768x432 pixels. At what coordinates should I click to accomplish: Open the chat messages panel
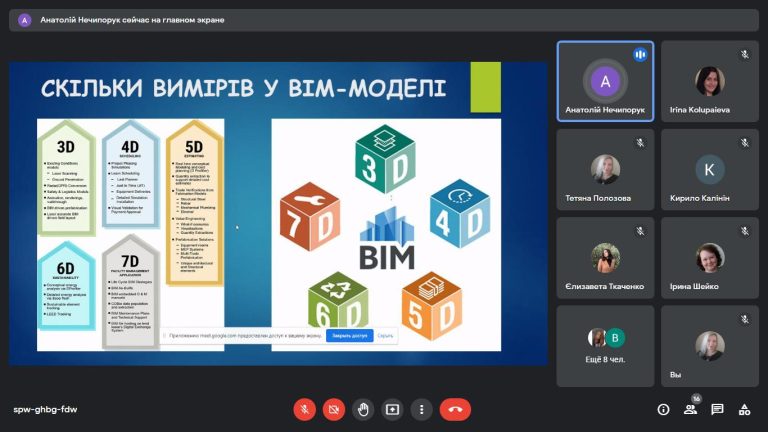(x=718, y=409)
